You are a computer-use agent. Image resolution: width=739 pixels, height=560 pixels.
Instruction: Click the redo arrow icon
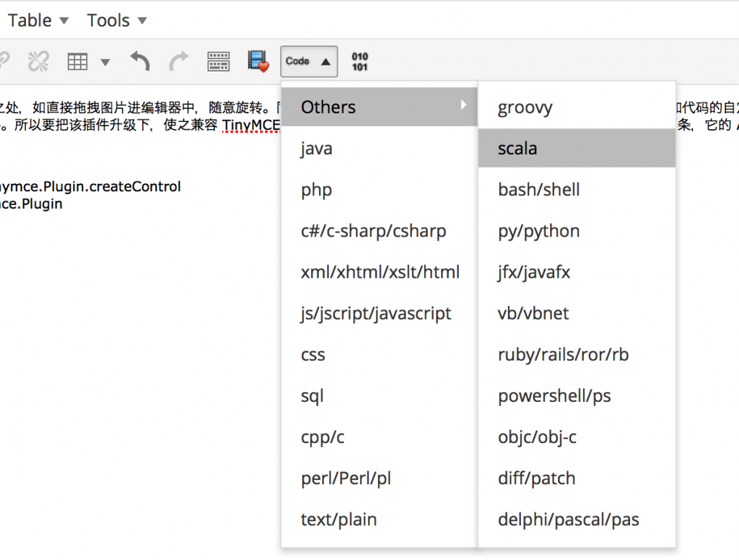tap(178, 61)
